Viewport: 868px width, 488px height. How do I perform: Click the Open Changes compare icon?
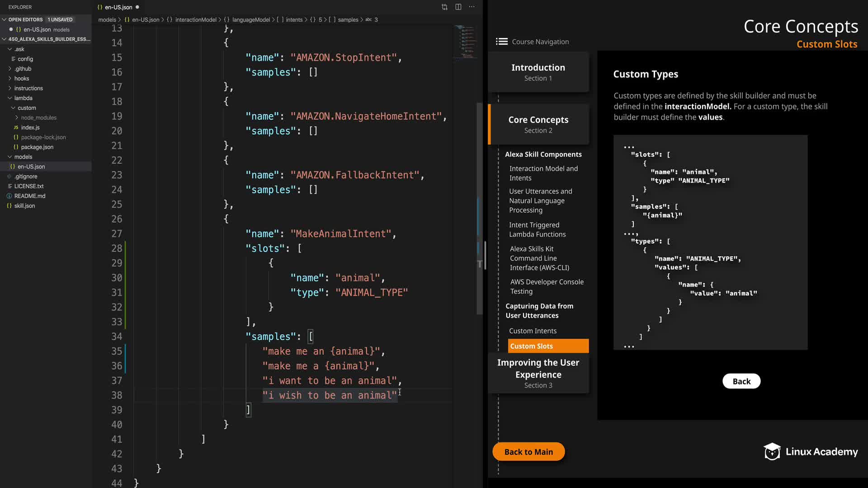[444, 7]
